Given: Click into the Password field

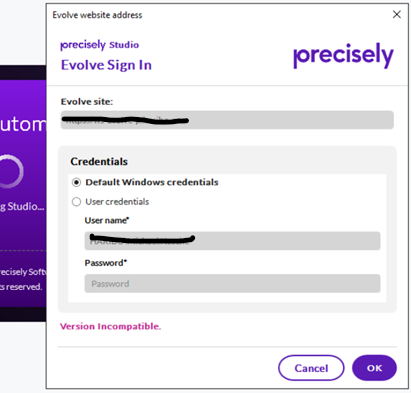Looking at the screenshot, I should point(232,283).
